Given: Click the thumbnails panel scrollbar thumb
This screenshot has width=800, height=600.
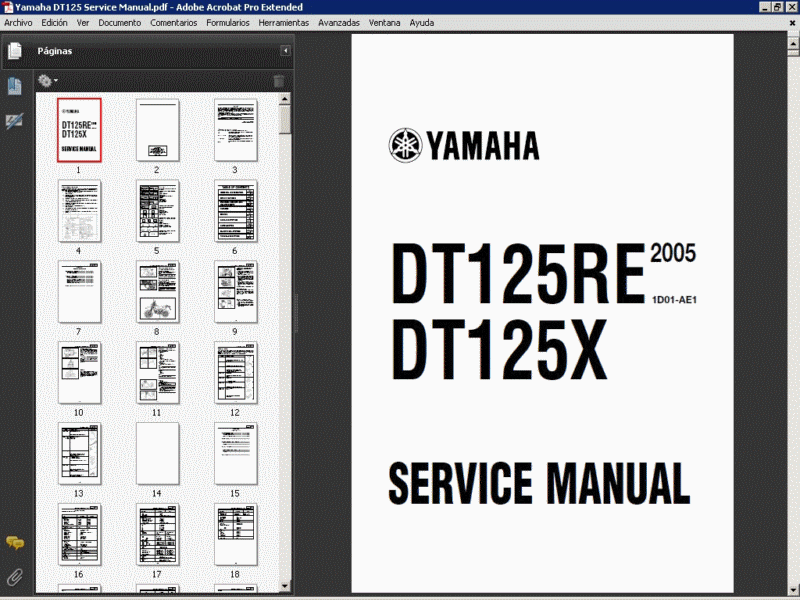Looking at the screenshot, I should (x=285, y=119).
